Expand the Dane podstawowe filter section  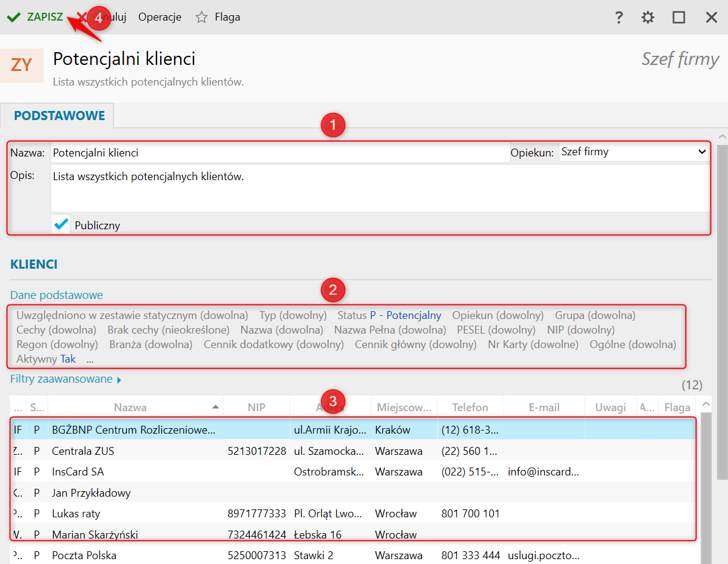point(56,295)
